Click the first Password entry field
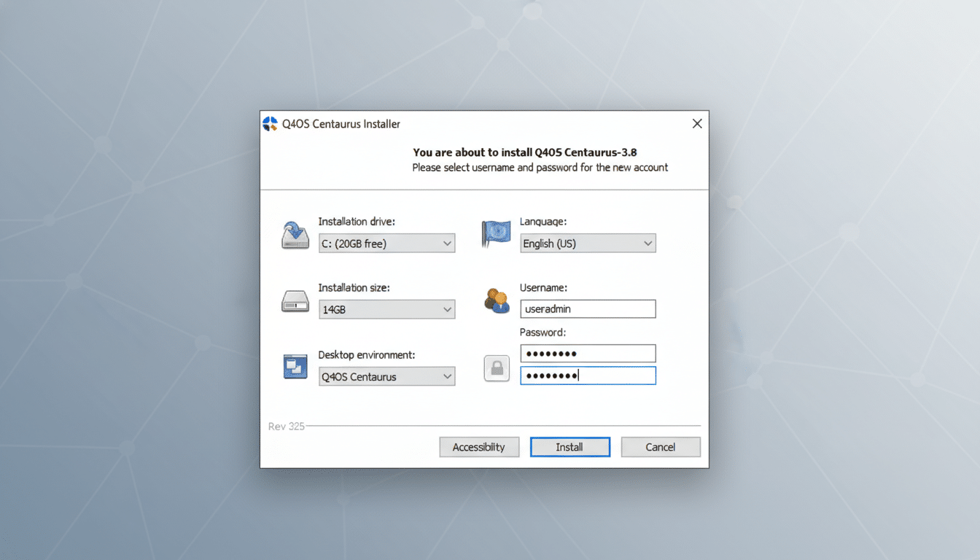This screenshot has width=980, height=560. coord(588,353)
